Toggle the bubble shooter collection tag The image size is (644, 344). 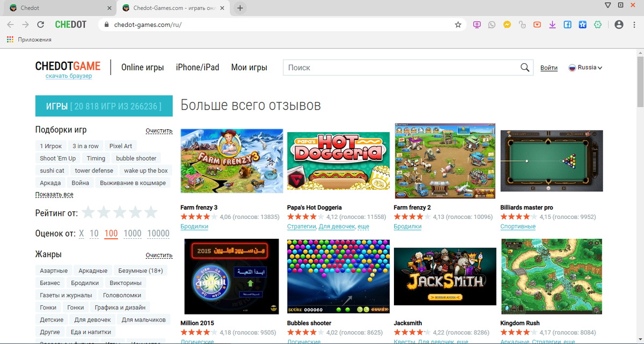tap(136, 158)
